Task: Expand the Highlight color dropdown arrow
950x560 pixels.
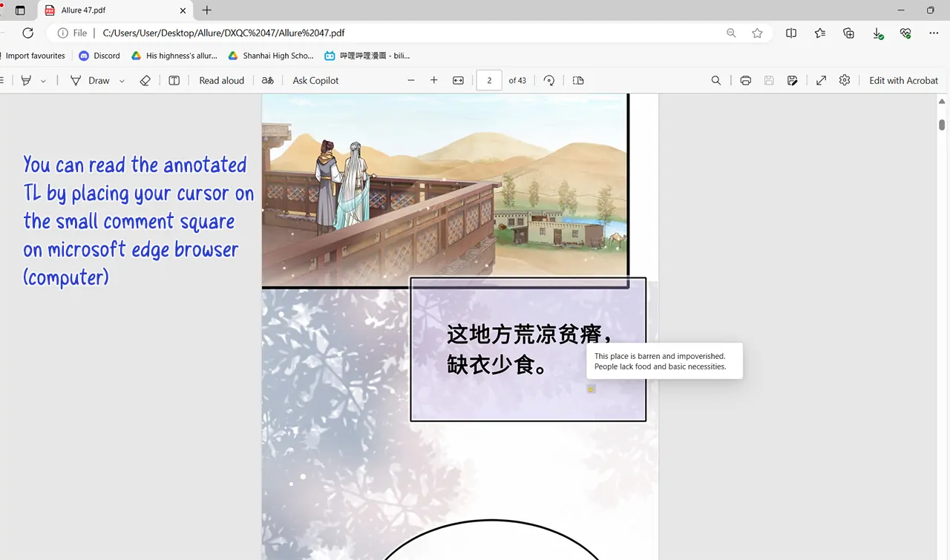Action: [x=43, y=81]
